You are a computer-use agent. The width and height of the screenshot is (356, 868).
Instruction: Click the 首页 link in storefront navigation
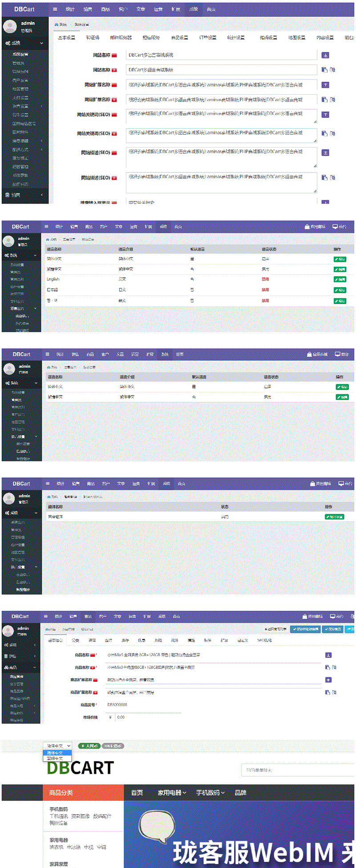point(137,792)
